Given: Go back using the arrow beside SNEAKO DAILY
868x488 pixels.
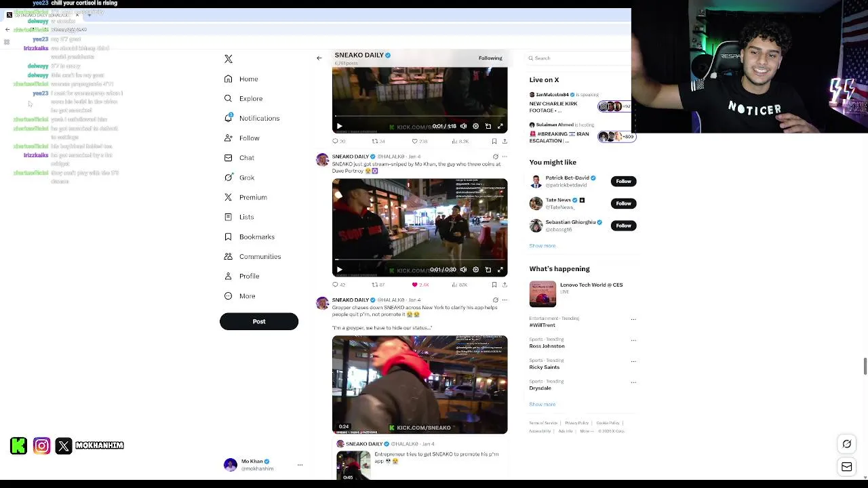Looking at the screenshot, I should 319,58.
